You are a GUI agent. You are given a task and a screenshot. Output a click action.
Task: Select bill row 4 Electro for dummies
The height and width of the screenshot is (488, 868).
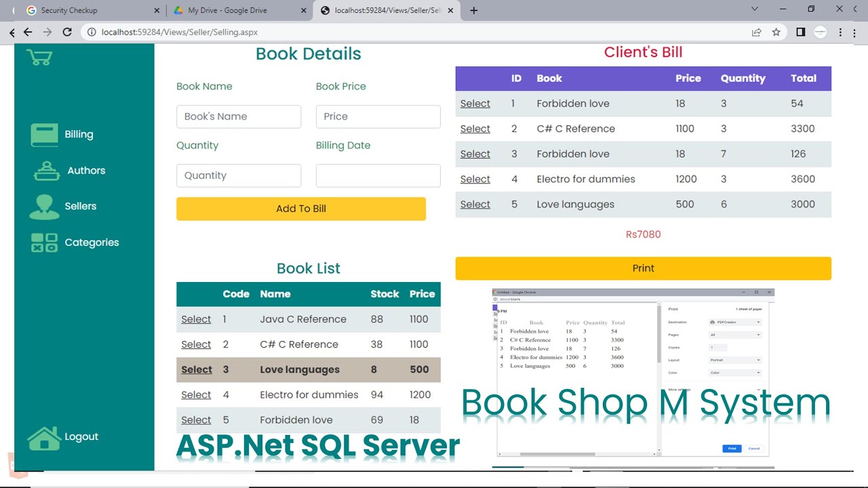(x=475, y=179)
